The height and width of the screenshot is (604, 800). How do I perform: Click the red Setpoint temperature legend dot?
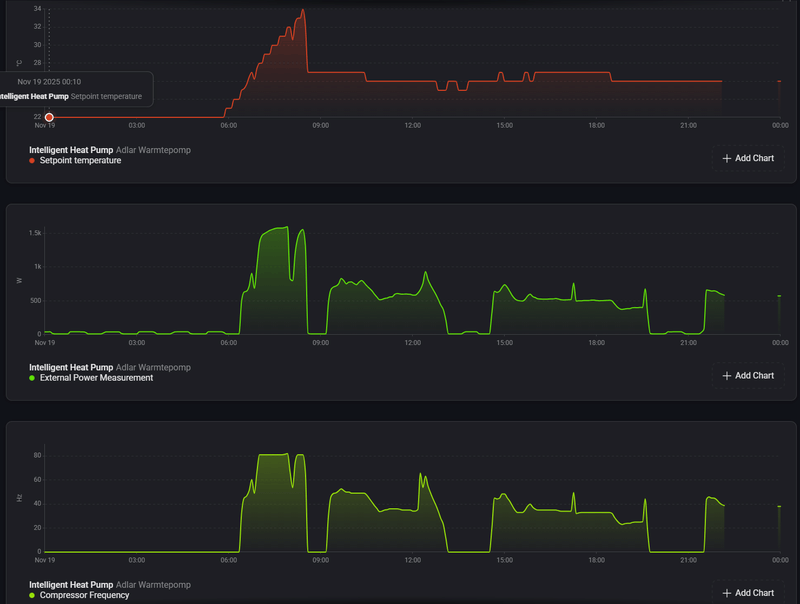[32, 161]
